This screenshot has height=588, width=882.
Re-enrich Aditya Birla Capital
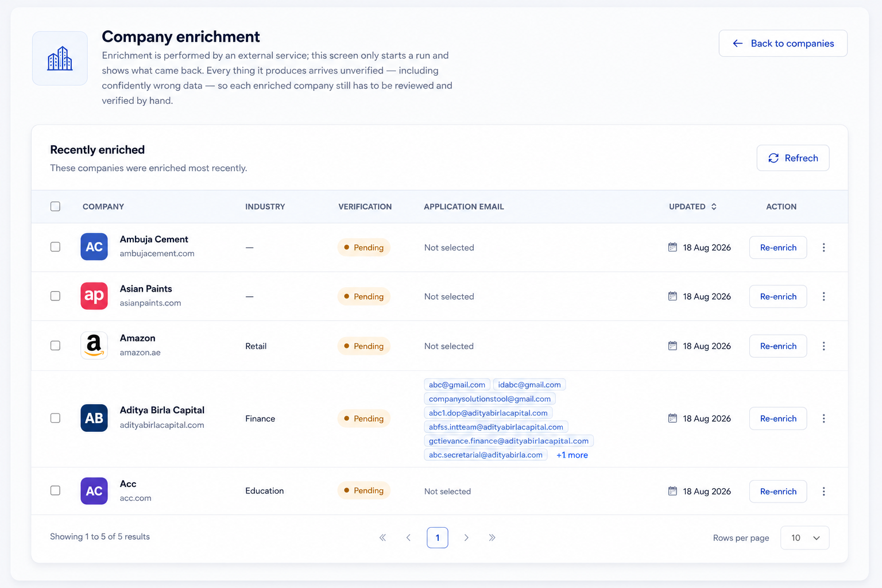778,419
